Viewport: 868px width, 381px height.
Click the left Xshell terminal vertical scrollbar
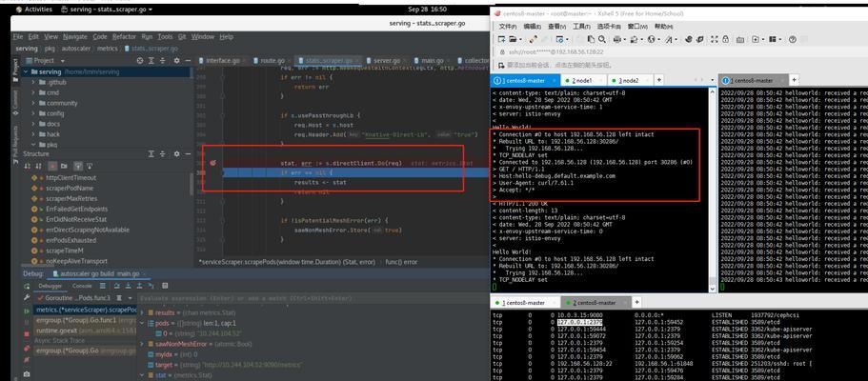coord(713,190)
